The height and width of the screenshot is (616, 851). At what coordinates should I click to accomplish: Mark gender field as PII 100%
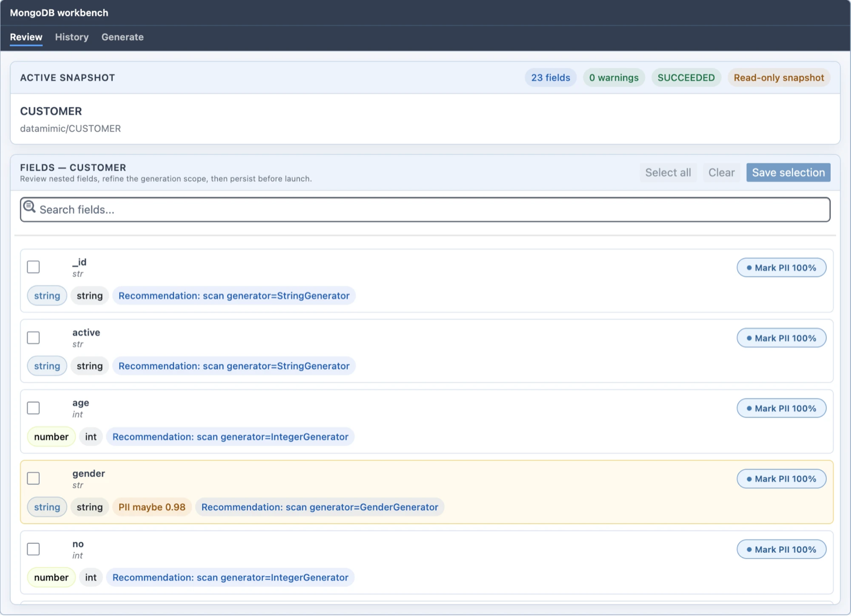coord(781,479)
